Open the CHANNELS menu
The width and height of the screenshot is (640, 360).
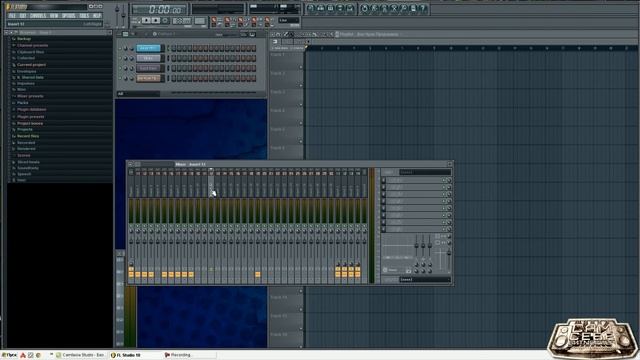(x=38, y=16)
